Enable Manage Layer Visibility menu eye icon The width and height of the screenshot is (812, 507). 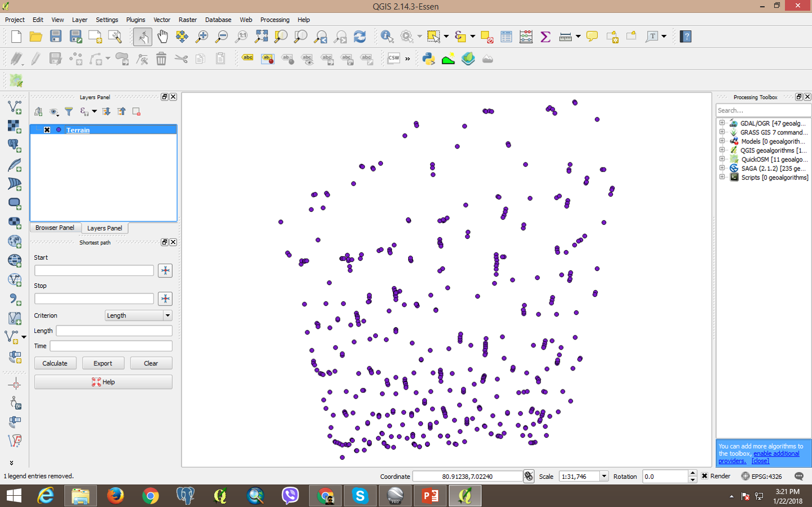click(x=54, y=111)
